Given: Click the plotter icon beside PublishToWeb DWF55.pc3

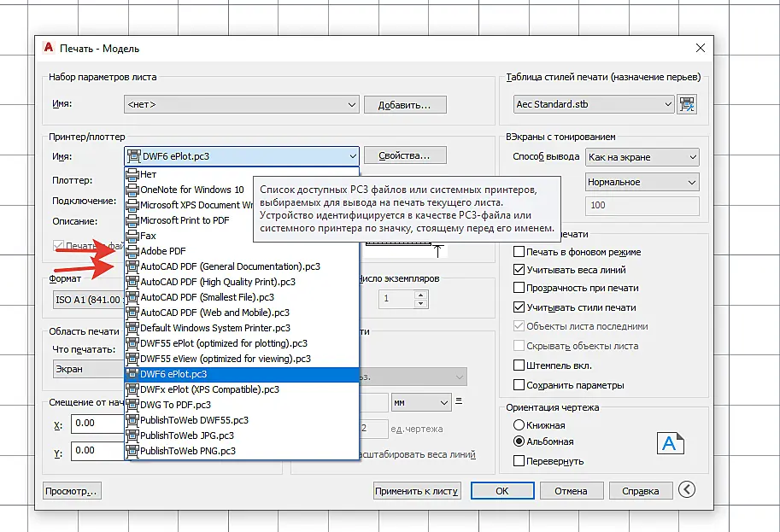Looking at the screenshot, I should [x=132, y=421].
